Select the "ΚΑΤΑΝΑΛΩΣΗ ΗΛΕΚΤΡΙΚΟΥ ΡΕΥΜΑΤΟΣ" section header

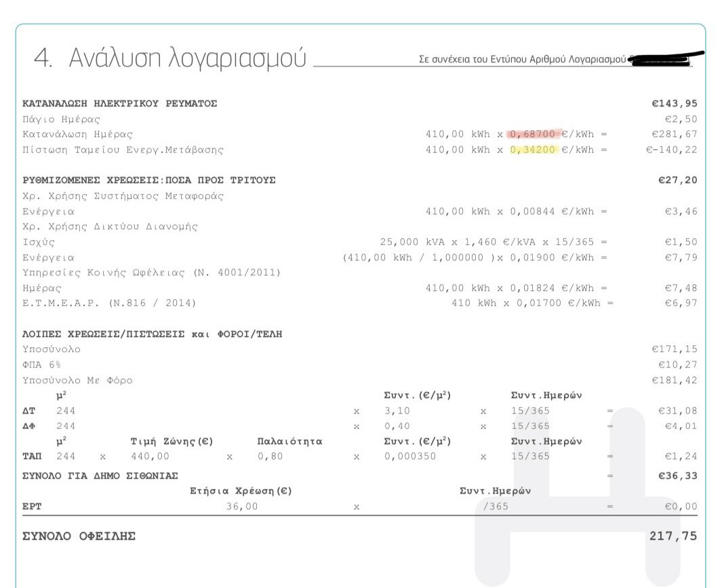pos(119,104)
